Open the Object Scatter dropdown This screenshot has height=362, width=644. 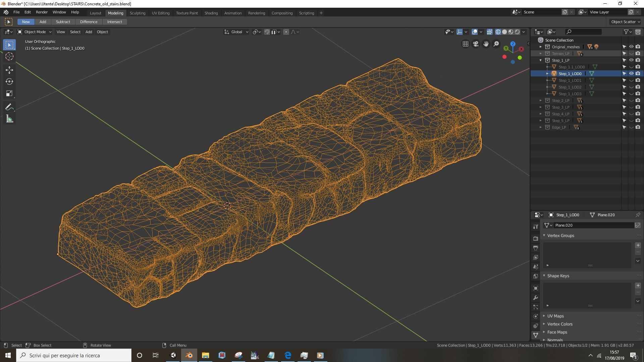[626, 22]
